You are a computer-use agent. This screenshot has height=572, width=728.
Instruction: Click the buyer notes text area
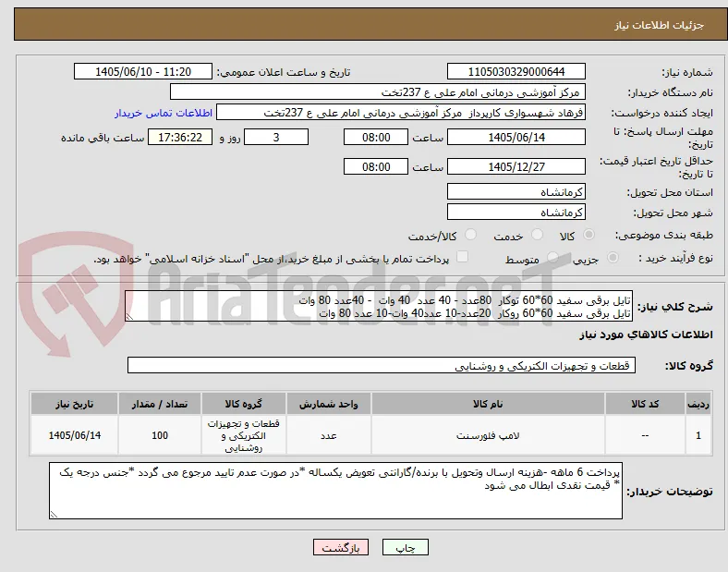[x=335, y=491]
